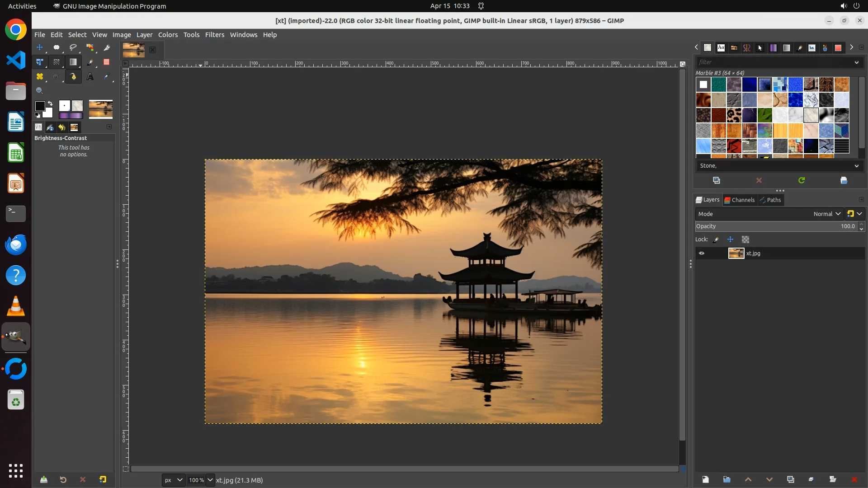Create a new layer with bottom icon
Screen dimensions: 868x488
pos(705,479)
